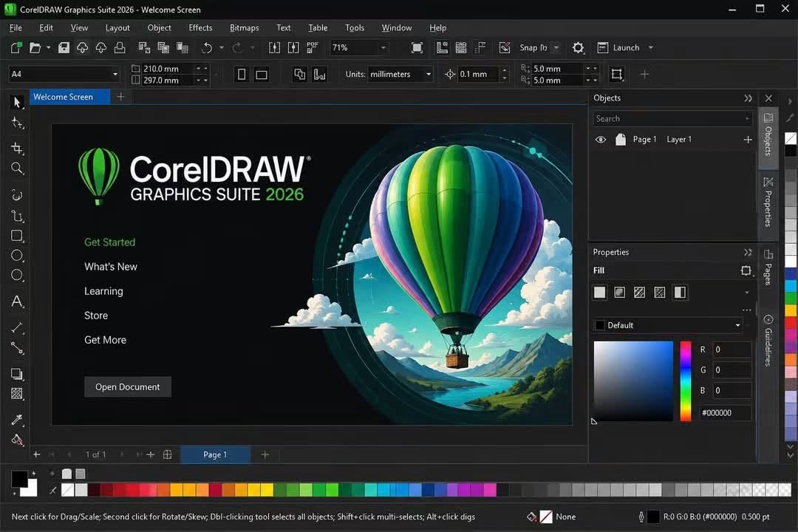Open the Learning link
The width and height of the screenshot is (798, 532).
coord(104,291)
